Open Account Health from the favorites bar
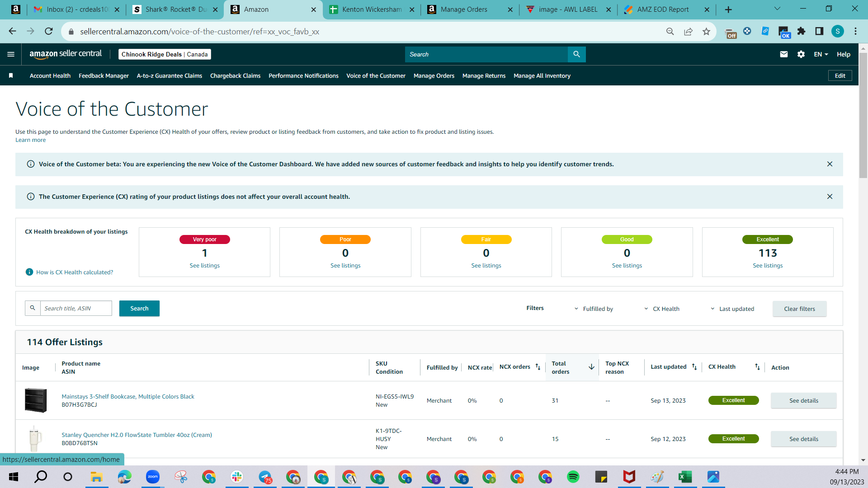 (x=50, y=75)
